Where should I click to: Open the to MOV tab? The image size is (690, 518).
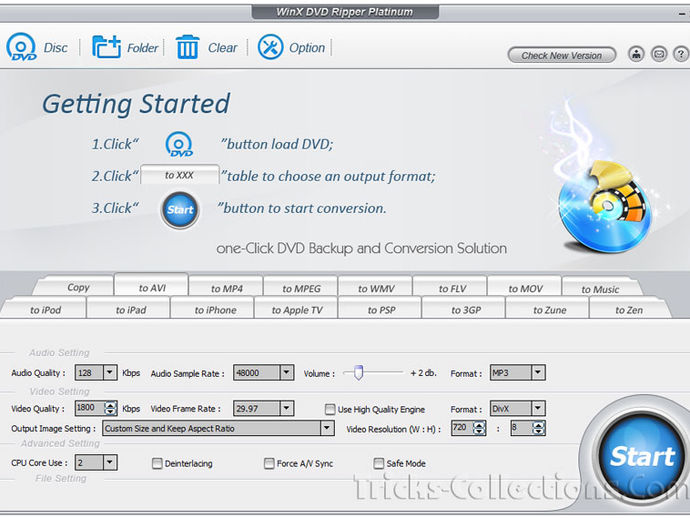[525, 288]
